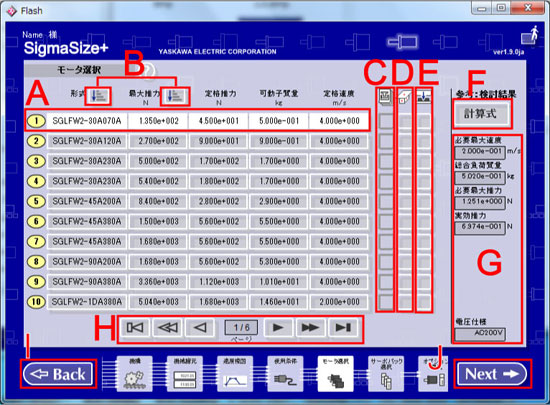Minimize the Flash window
The height and width of the screenshot is (405, 550).
[x=482, y=8]
